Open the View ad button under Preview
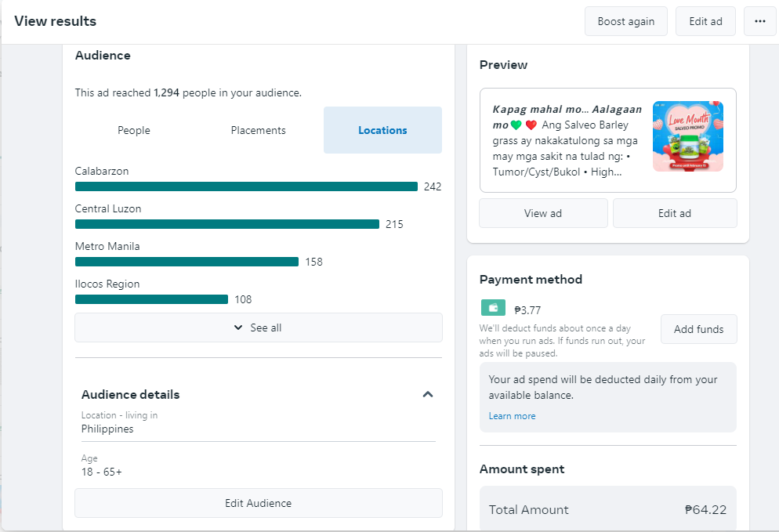This screenshot has width=779, height=532. click(543, 213)
